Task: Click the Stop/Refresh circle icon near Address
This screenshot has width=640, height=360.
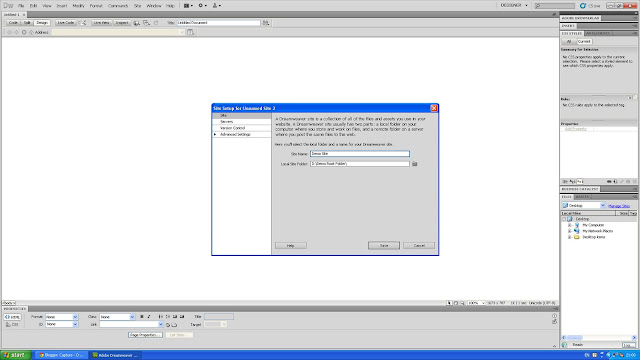Action: tap(24, 32)
